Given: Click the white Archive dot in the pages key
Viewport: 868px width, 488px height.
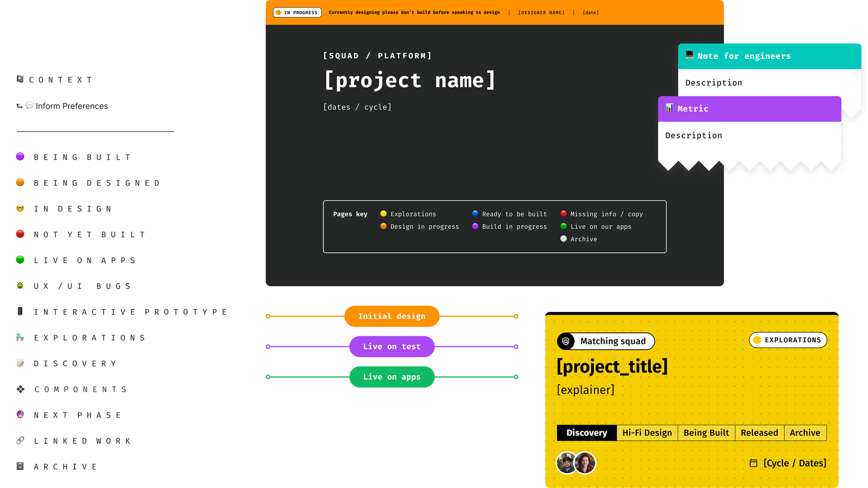Looking at the screenshot, I should pos(563,239).
